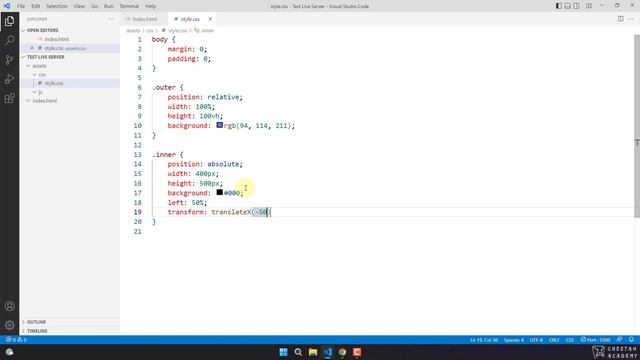Place cursor on 'position: relative;' line
640x360 pixels.
(205, 97)
